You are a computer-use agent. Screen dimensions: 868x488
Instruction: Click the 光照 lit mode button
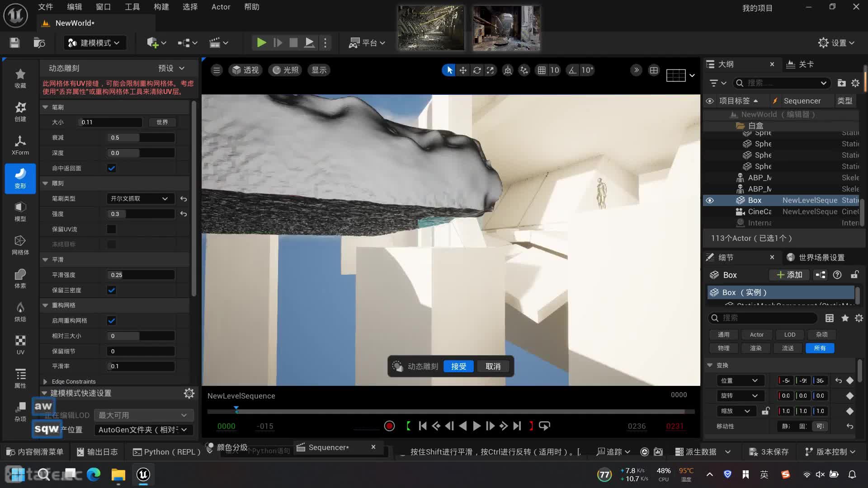[285, 70]
